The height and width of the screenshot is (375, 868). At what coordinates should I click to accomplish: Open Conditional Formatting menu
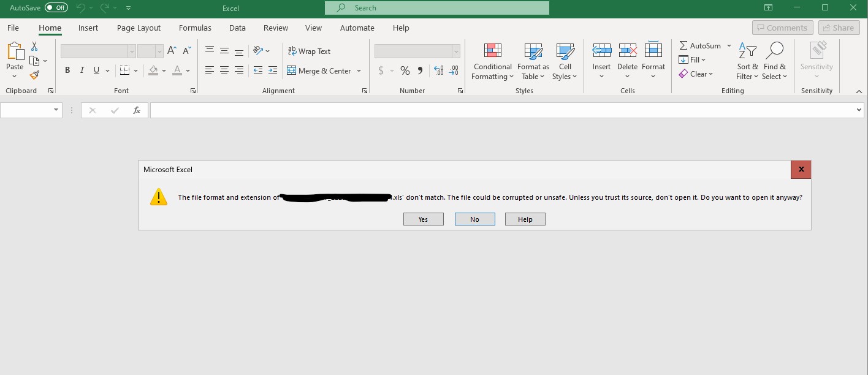point(493,61)
